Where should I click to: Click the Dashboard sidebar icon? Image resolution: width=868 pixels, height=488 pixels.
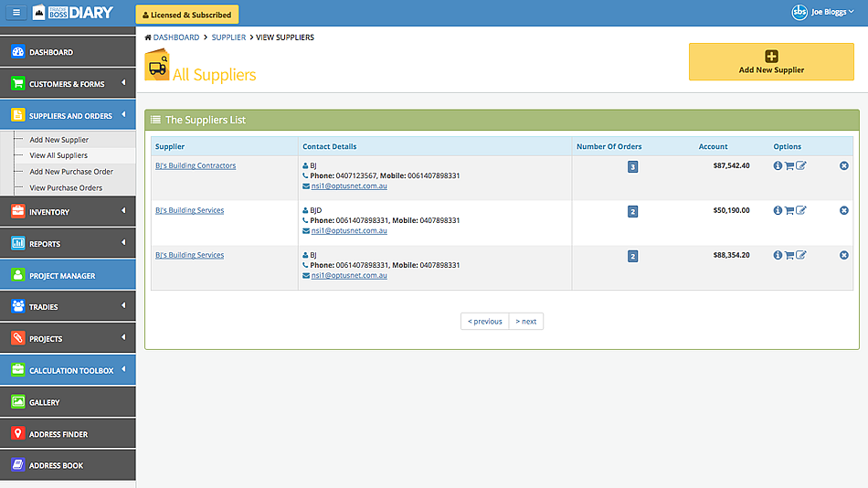click(17, 52)
